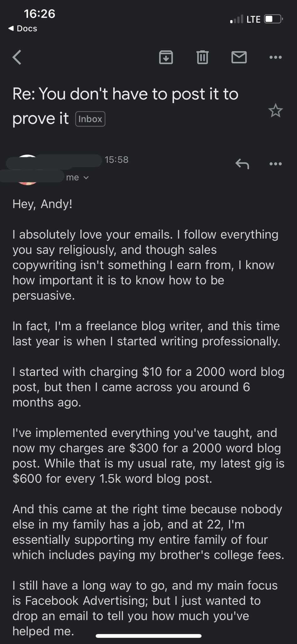Screen dimensions: 297x644
Task: Tap the back arrow to return to inbox
Action: (x=17, y=57)
